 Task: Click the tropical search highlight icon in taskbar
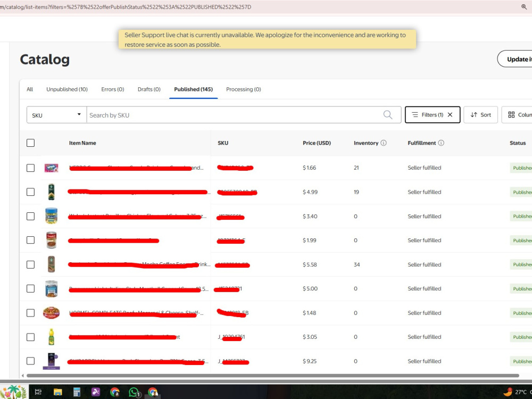[14, 392]
